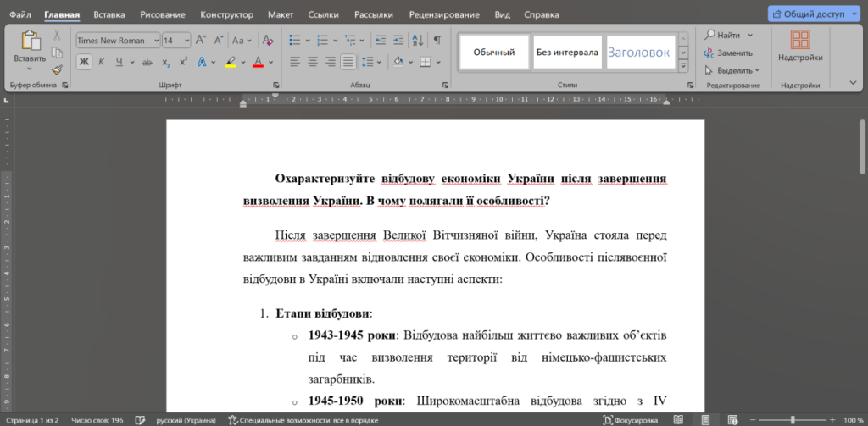
Task: Toggle bold Ж formatting
Action: tap(84, 62)
